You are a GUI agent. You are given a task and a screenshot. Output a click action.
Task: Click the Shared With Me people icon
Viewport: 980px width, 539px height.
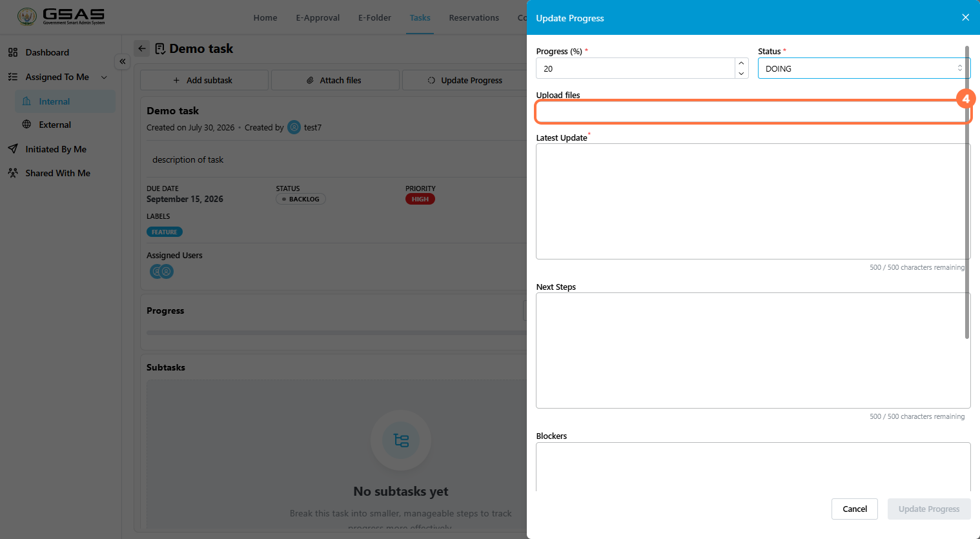[13, 173]
